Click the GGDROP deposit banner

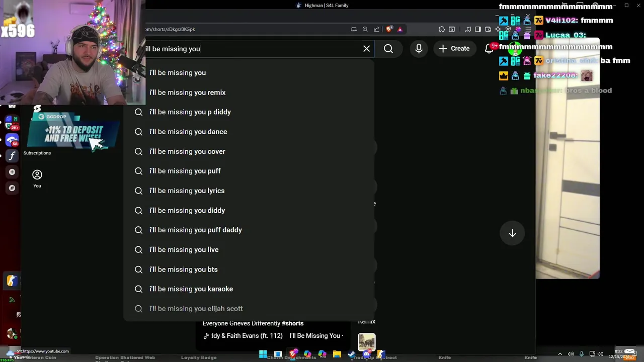pos(73,131)
